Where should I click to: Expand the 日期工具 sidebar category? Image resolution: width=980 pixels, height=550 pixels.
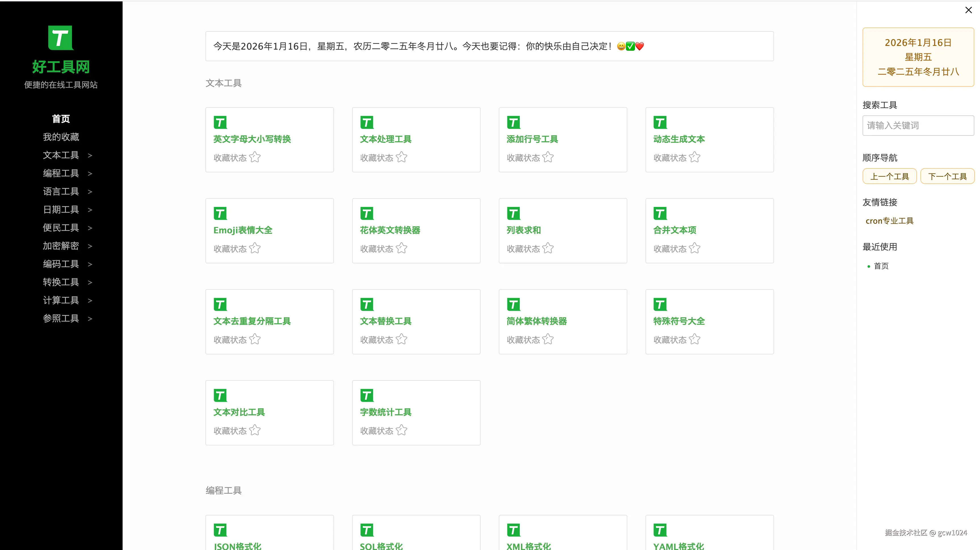tap(61, 210)
